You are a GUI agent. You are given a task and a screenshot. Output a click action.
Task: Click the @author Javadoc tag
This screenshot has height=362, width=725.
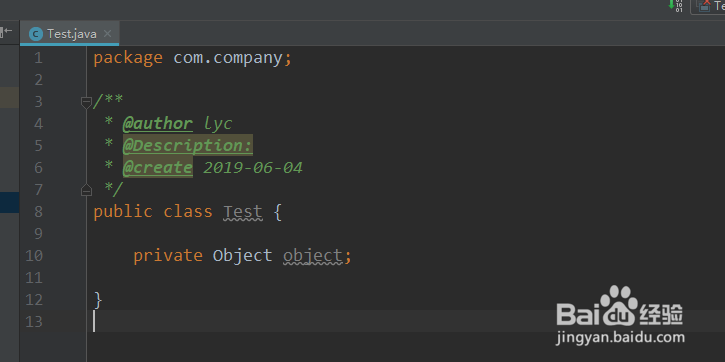click(x=157, y=123)
